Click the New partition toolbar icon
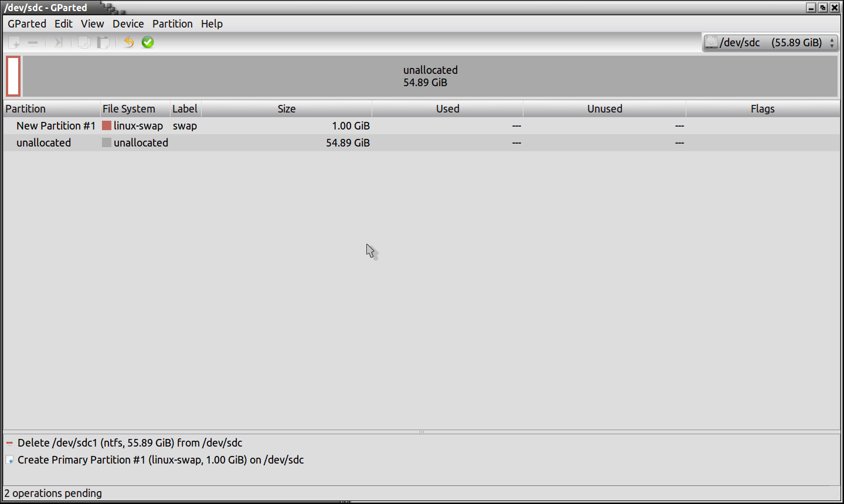This screenshot has width=844, height=504. coord(15,42)
